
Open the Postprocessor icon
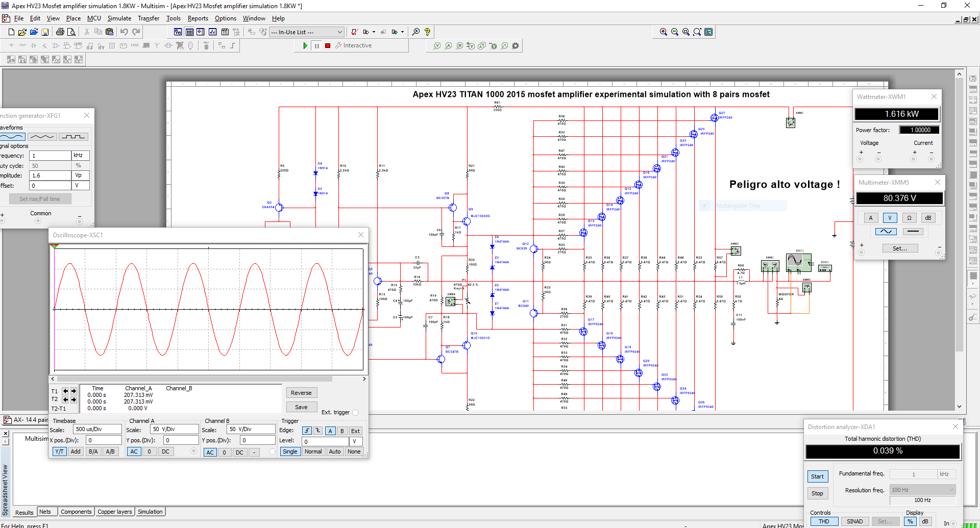(225, 32)
